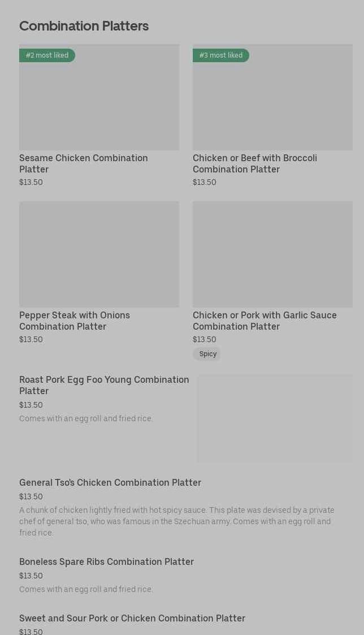The image size is (364, 635).
Task: Click the Roast Pork Egg Foo Young image
Action: pyautogui.click(x=275, y=418)
